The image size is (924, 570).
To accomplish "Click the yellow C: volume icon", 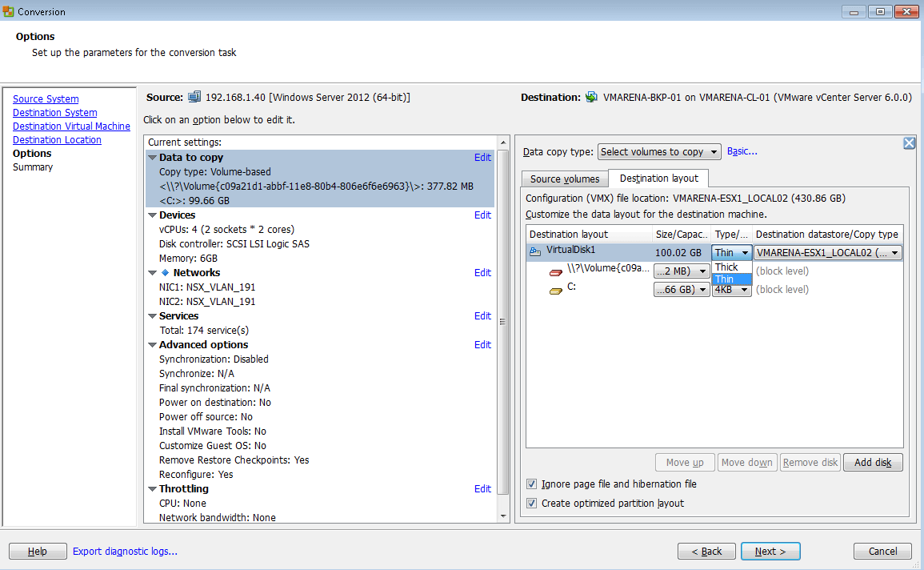I will pos(556,291).
